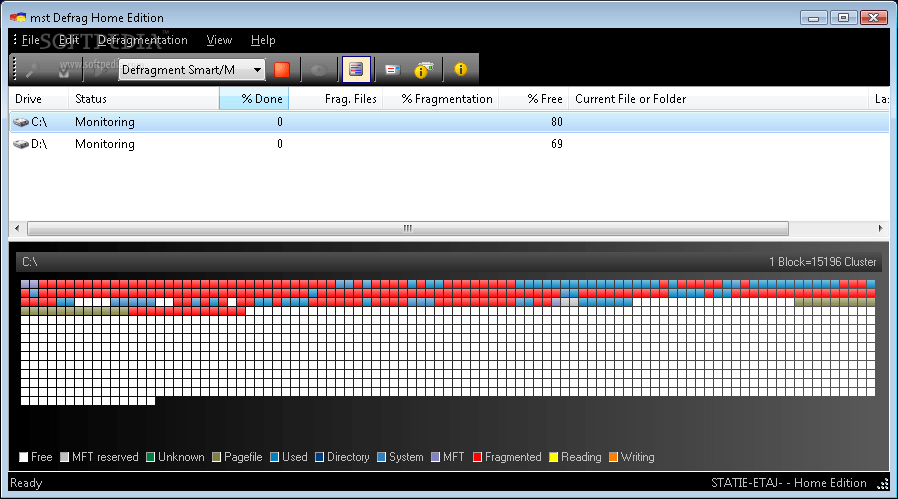Click the Pagefile olive legend swatch
Image resolution: width=898 pixels, height=499 pixels.
coord(216,457)
